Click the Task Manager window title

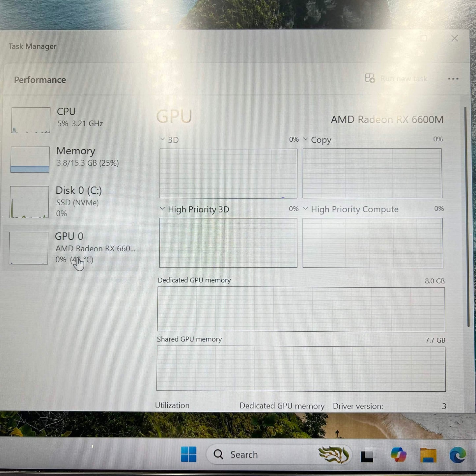point(32,46)
